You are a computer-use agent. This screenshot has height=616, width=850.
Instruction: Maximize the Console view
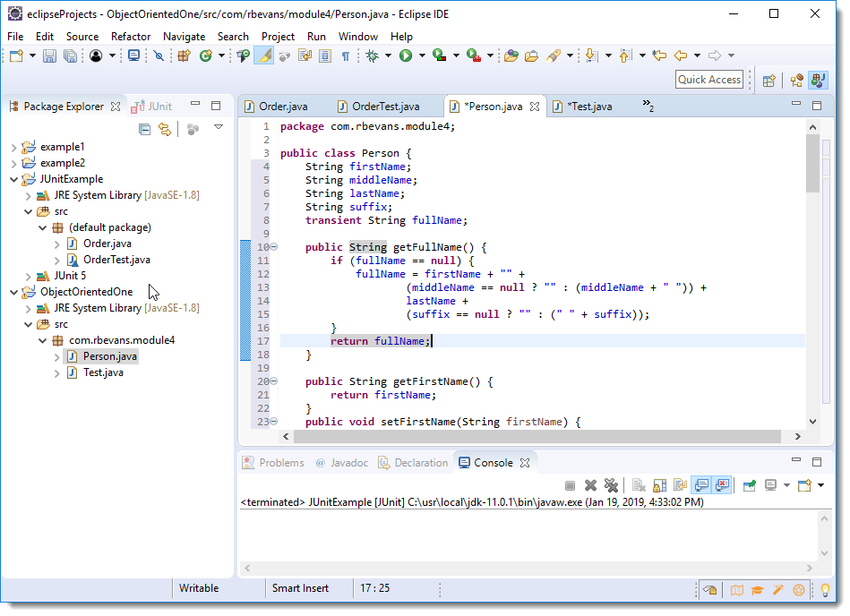(817, 462)
